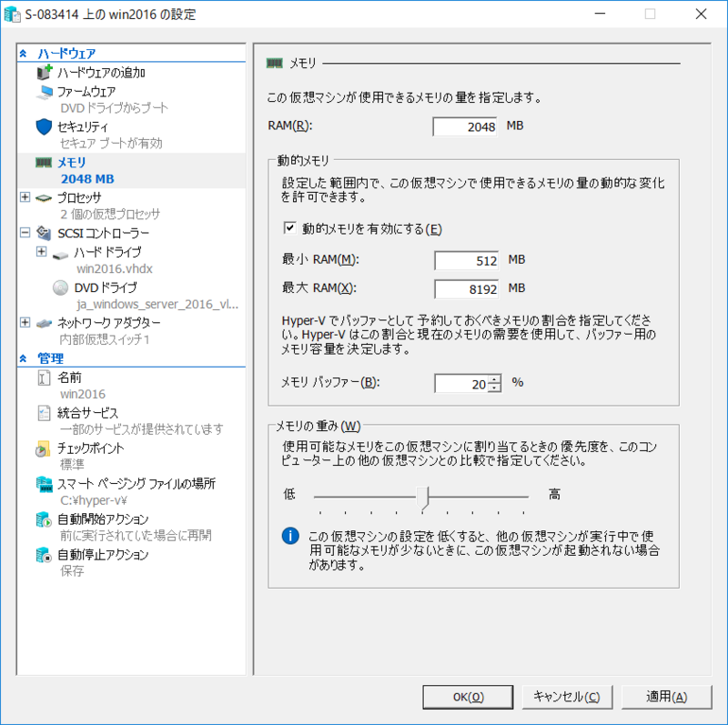Select 統合サービス tree item
Image resolution: width=728 pixels, height=725 pixels.
point(87,413)
